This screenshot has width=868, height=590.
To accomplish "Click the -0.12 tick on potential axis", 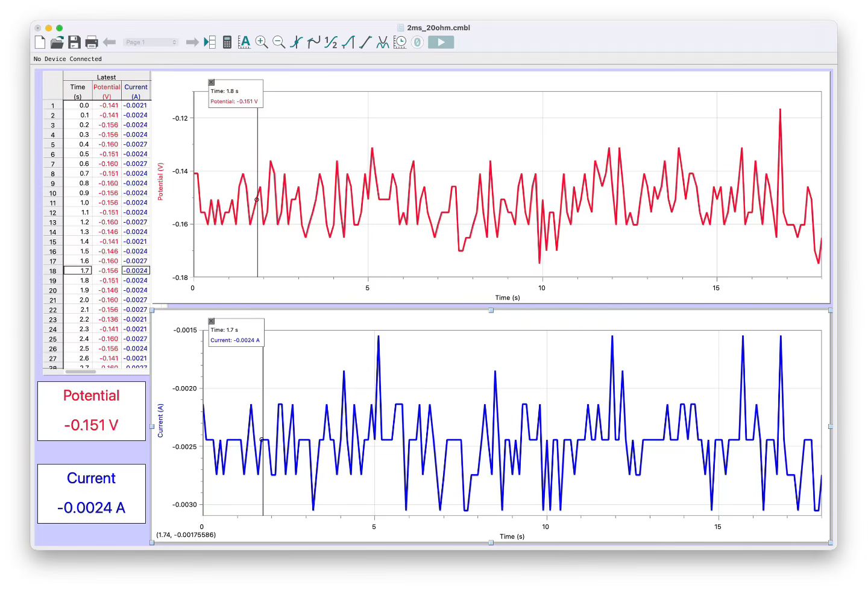I will (180, 118).
